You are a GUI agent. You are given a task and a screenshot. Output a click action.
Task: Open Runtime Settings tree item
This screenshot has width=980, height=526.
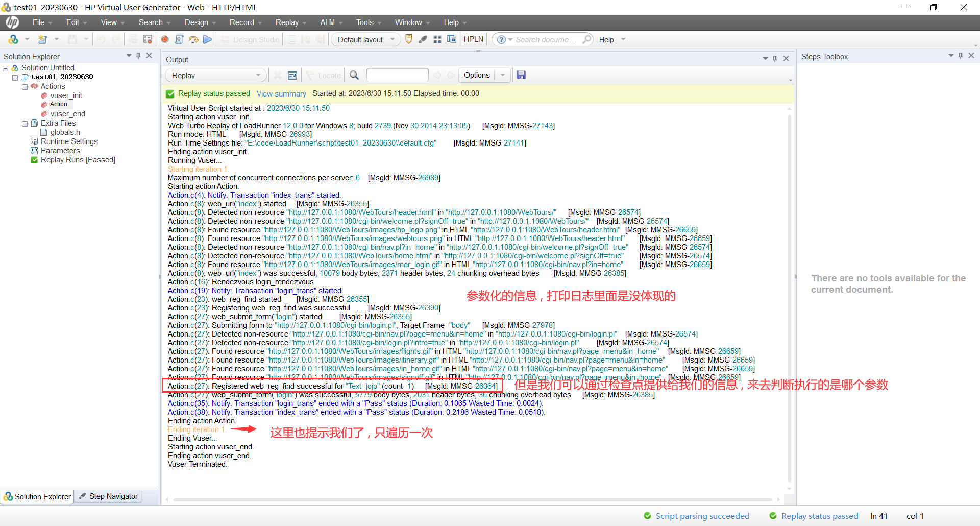click(69, 141)
